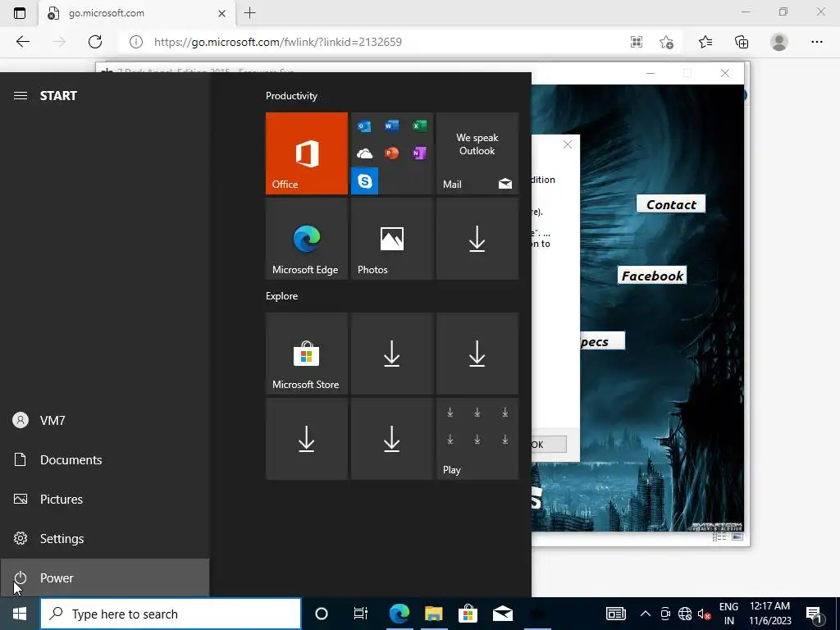Open Edge Settings and more menu

pyautogui.click(x=816, y=42)
